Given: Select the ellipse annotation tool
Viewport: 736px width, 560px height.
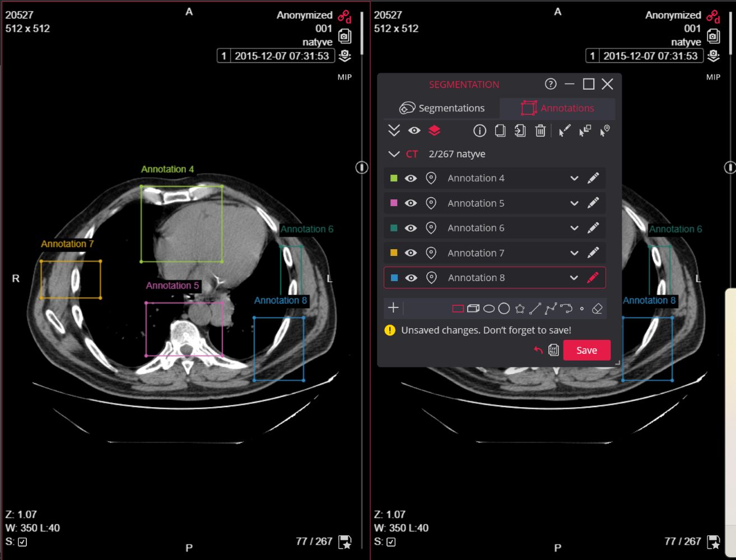Looking at the screenshot, I should pyautogui.click(x=489, y=309).
